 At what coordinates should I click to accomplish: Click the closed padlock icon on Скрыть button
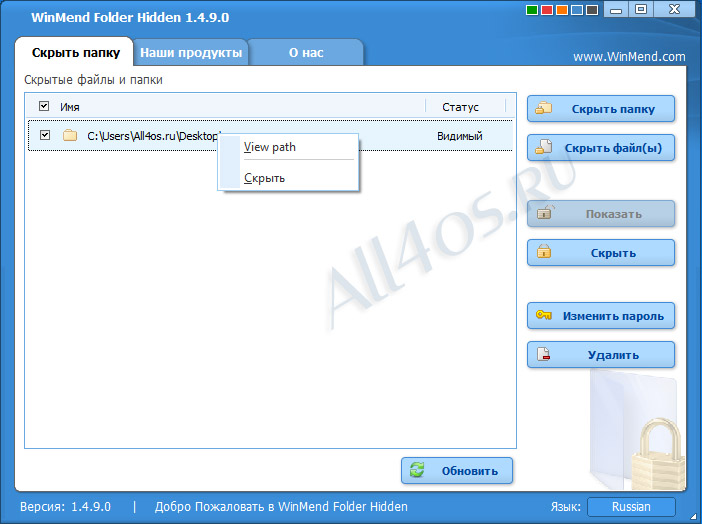[544, 251]
